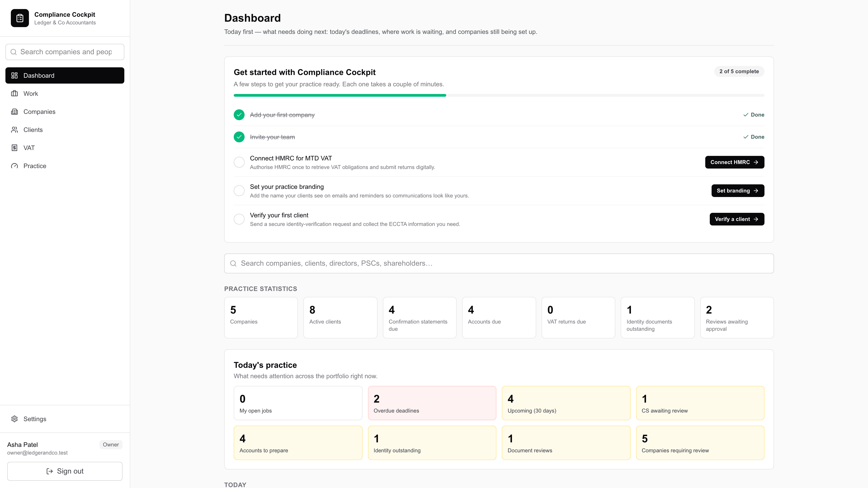Go to the Work section

[x=65, y=94]
